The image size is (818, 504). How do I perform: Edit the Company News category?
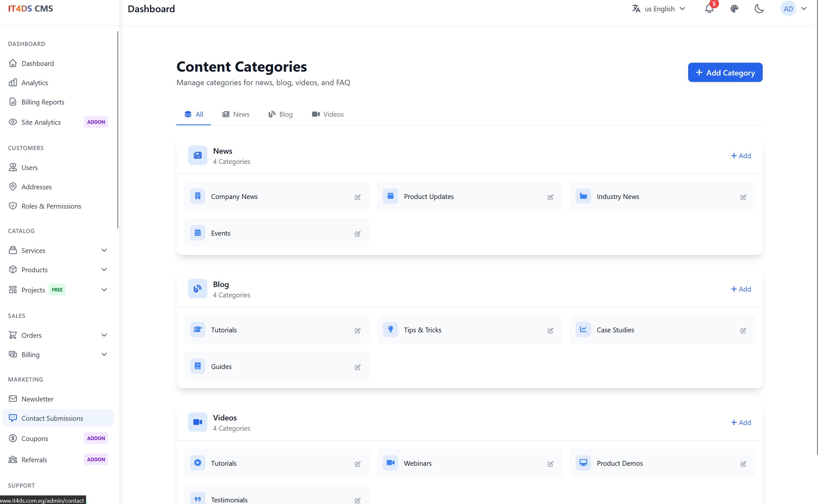click(x=357, y=197)
